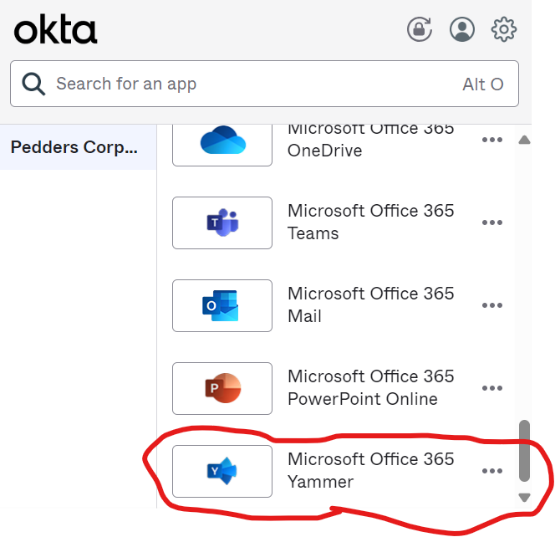Click the Alt O shortcut hint
Viewport: 555px width, 537px height.
pyautogui.click(x=483, y=84)
